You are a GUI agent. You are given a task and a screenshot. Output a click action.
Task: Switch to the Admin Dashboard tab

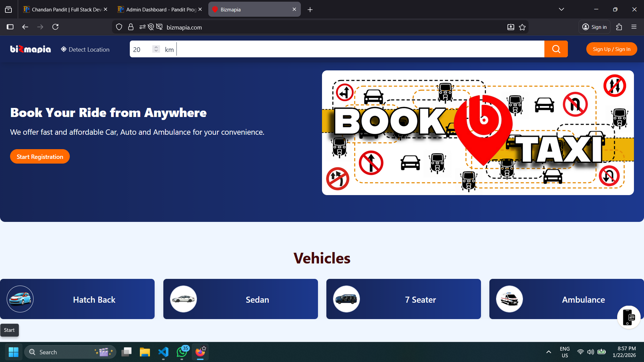[x=158, y=9]
